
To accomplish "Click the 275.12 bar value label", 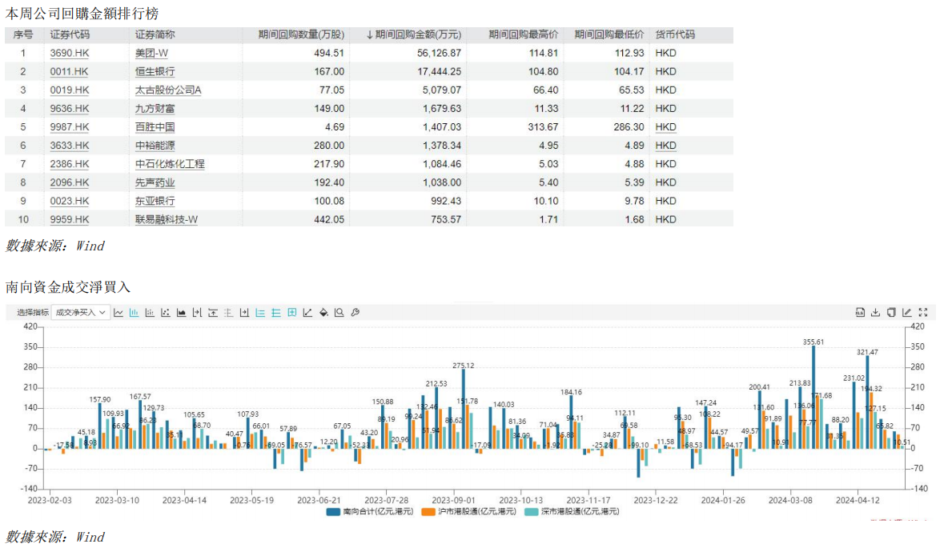I will 463,366.
